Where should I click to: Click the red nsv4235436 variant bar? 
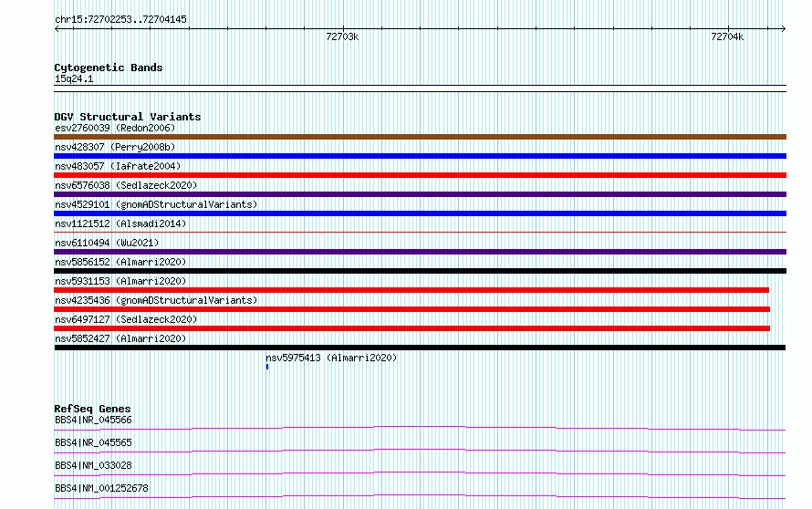pos(411,309)
